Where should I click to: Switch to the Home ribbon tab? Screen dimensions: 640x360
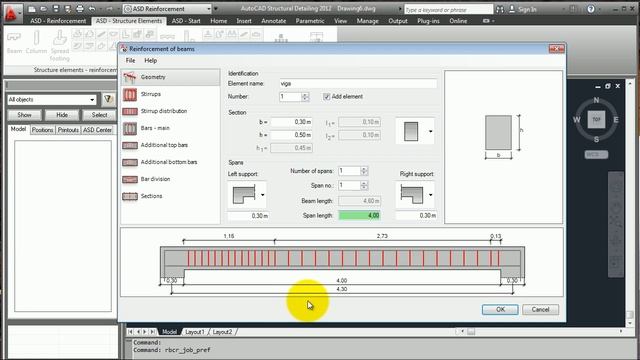click(x=219, y=21)
